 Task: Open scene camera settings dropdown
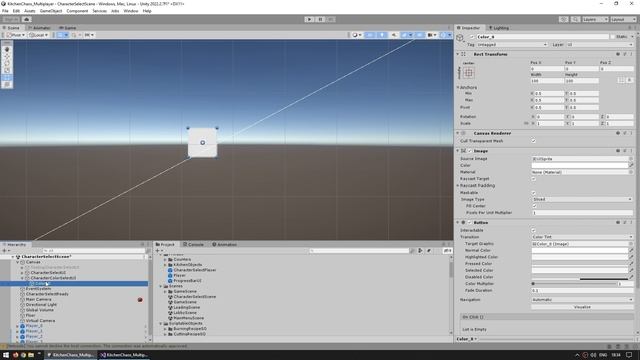[x=432, y=35]
